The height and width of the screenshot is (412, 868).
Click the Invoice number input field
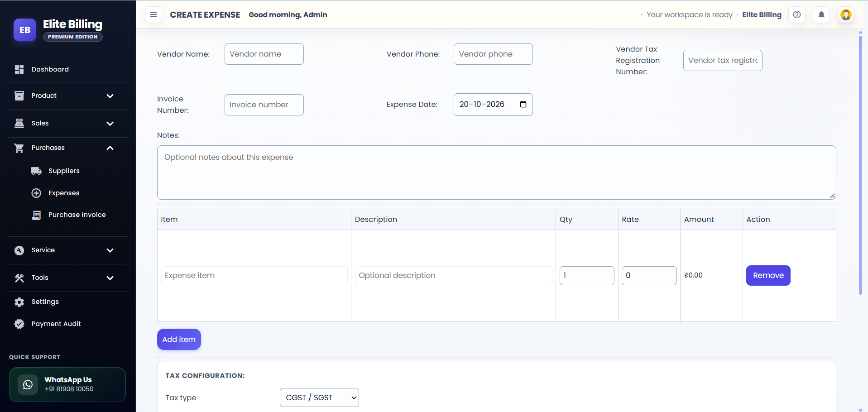point(264,105)
